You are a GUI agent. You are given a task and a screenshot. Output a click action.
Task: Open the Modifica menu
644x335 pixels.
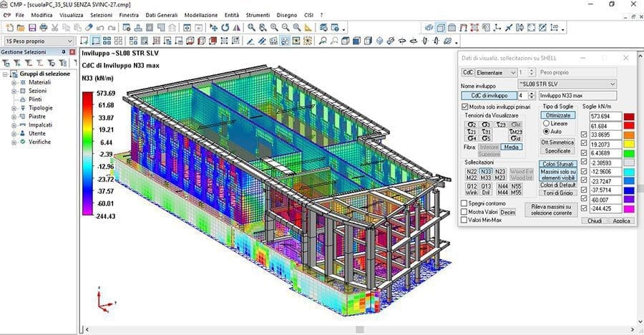click(42, 15)
